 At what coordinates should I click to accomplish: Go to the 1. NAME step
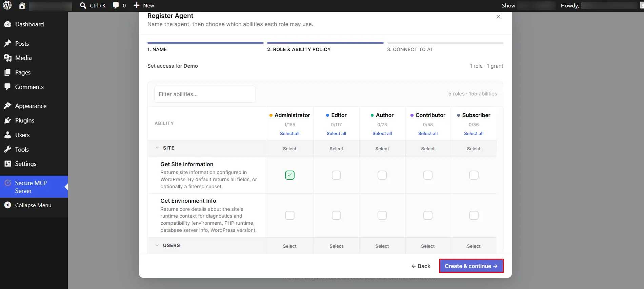[x=205, y=47]
